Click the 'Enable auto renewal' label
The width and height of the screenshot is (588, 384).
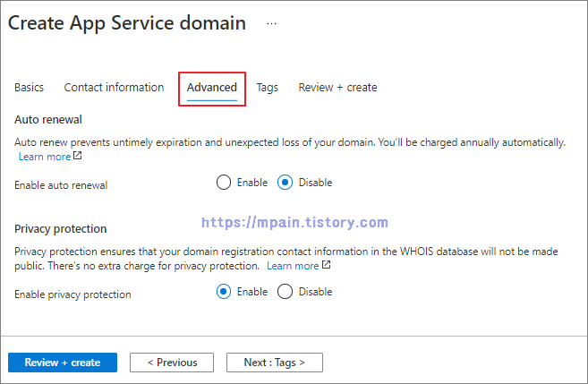61,185
